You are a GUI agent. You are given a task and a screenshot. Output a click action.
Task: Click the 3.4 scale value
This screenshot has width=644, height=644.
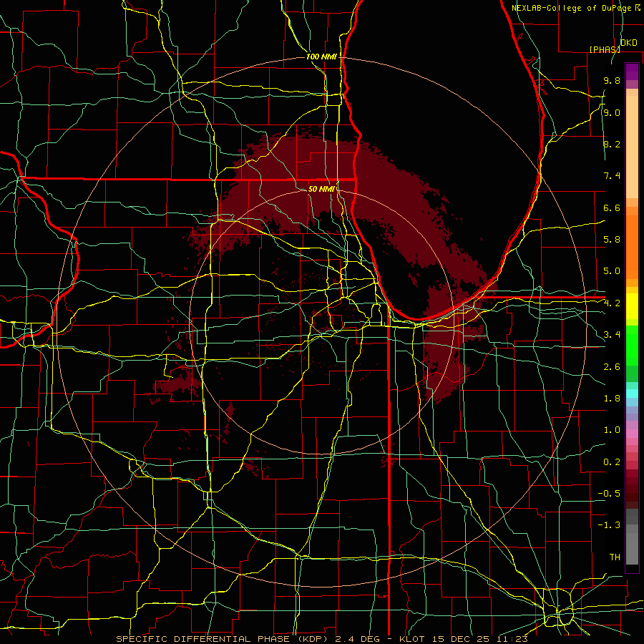(612, 335)
